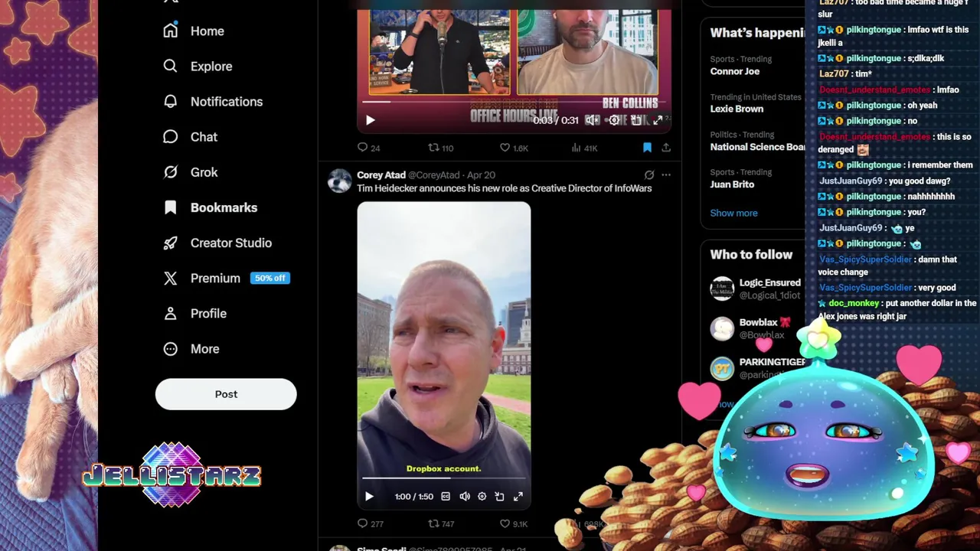Viewport: 980px width, 551px height.
Task: Play the Office Hours Live video
Action: (371, 120)
